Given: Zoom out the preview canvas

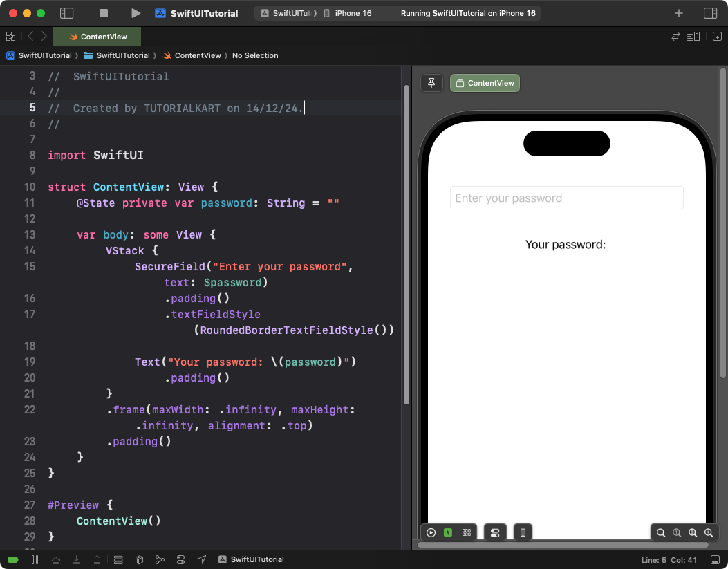Looking at the screenshot, I should click(x=661, y=533).
